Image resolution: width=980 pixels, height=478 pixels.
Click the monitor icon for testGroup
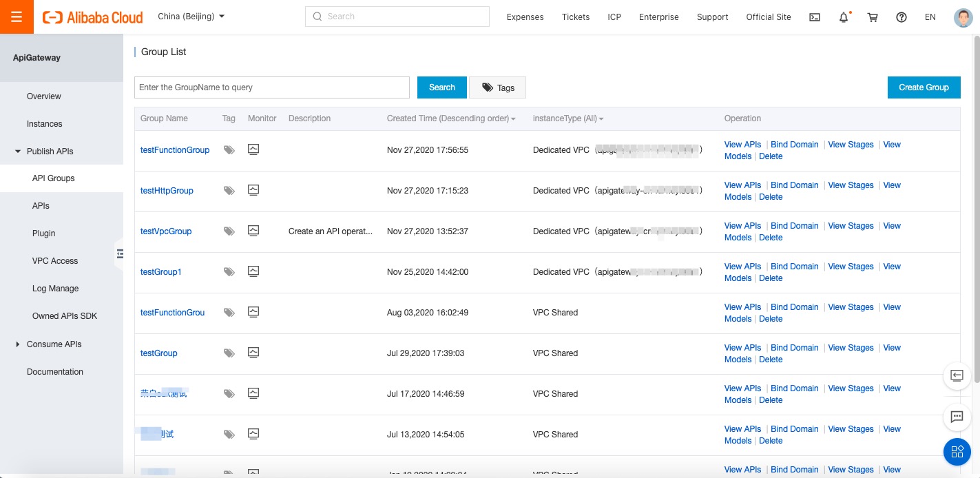click(253, 353)
